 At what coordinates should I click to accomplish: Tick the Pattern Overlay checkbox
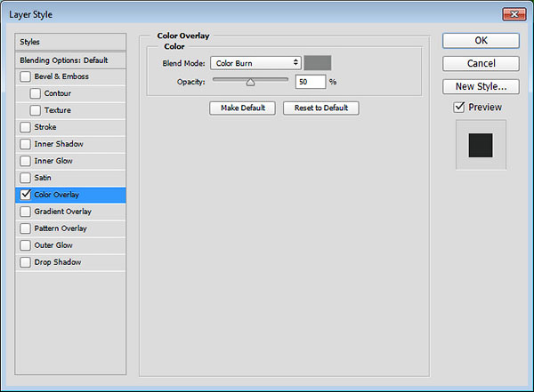(x=25, y=228)
